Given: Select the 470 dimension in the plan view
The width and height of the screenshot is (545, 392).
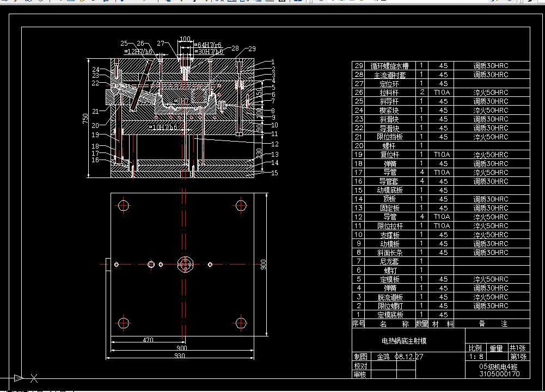Looking at the screenshot, I should (x=148, y=340).
